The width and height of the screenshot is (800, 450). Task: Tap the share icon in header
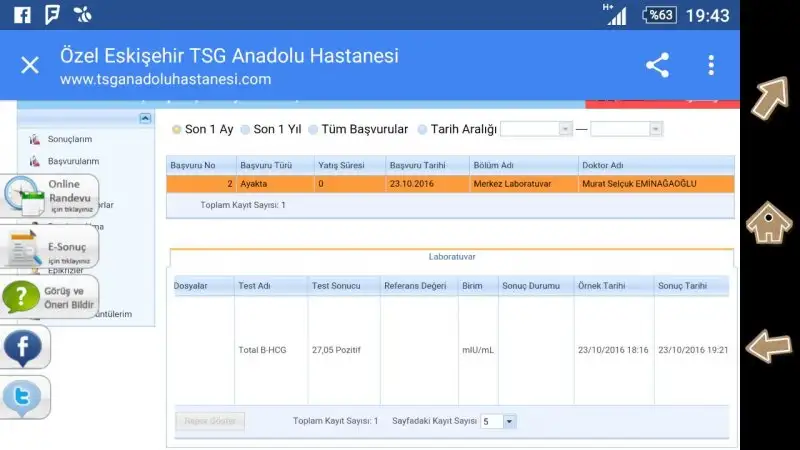coord(657,66)
